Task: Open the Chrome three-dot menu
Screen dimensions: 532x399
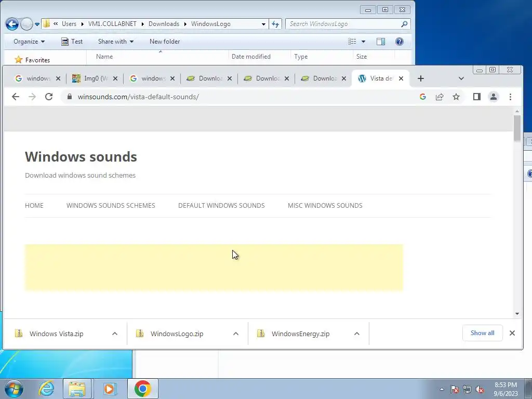Action: click(510, 97)
